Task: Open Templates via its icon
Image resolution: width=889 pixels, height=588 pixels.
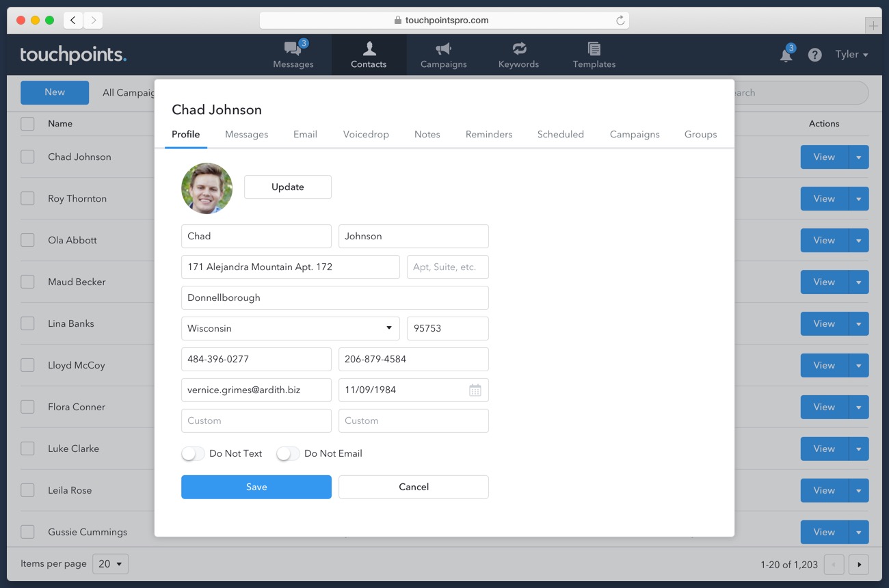Action: point(594,48)
